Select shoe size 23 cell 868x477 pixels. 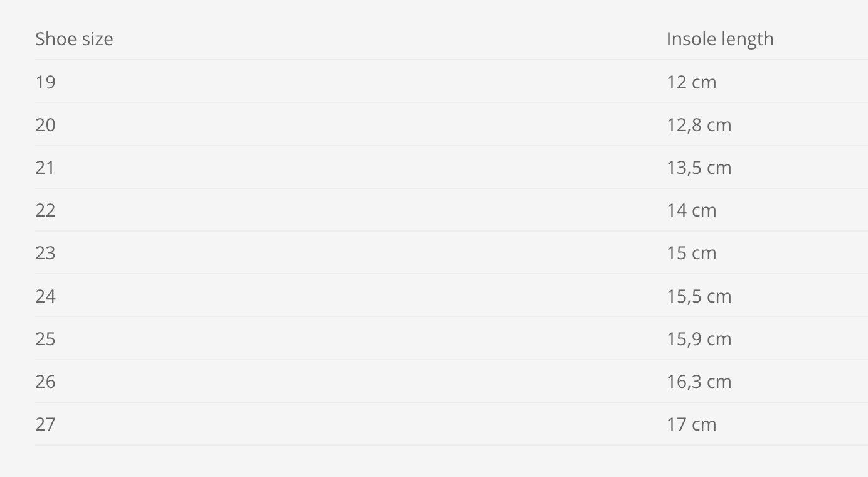(x=45, y=253)
